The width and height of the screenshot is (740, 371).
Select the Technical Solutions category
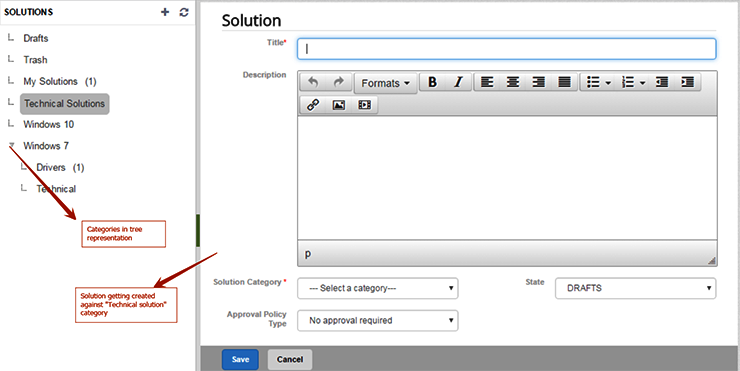point(65,103)
